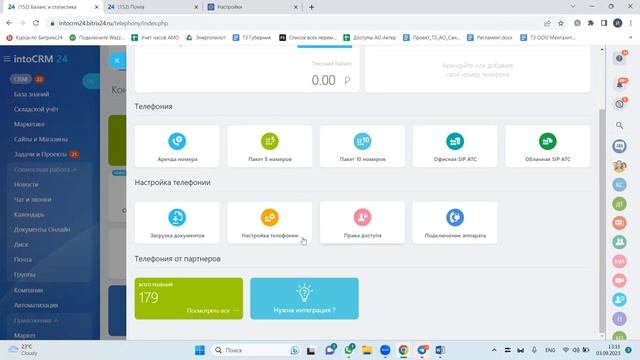Show hidden tray icons chevron
The width and height of the screenshot is (640, 360).
(x=494, y=350)
